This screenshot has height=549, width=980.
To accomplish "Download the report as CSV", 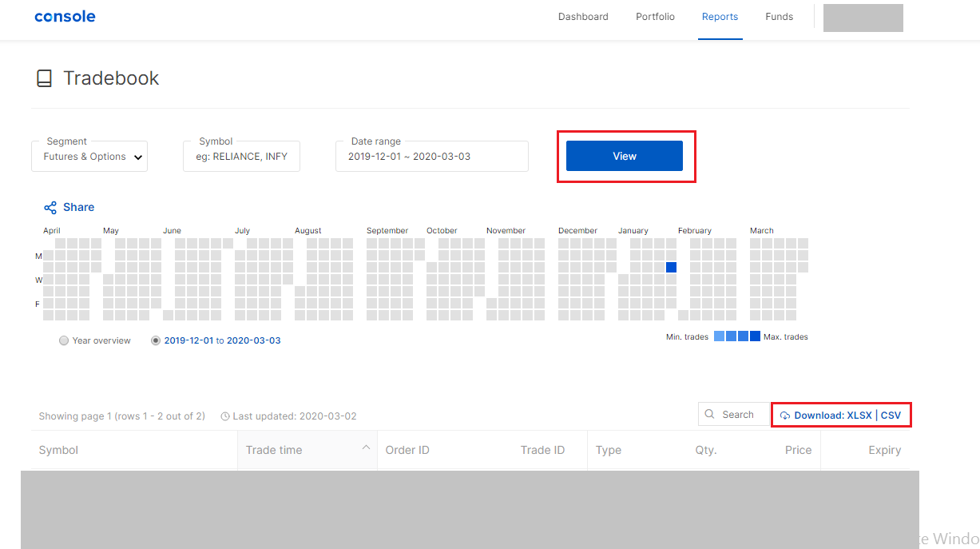I will click(x=891, y=415).
